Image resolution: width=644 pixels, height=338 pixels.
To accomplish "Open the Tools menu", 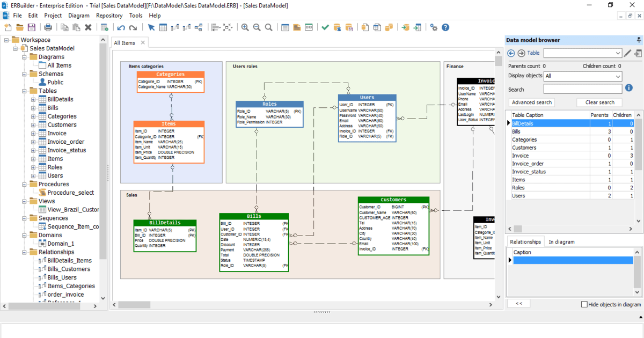I will click(x=136, y=16).
